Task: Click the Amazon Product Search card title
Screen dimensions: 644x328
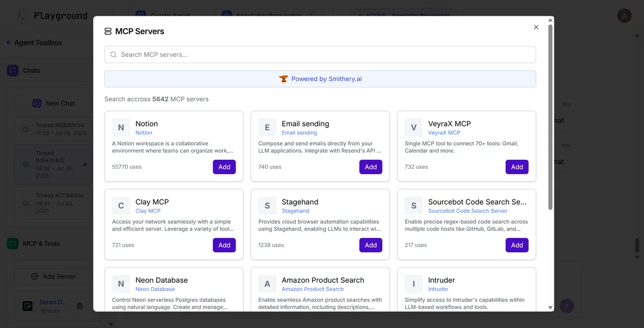Action: (x=323, y=280)
